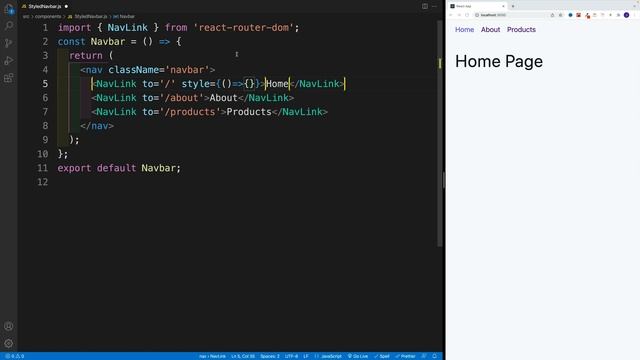Viewport: 640px width, 360px height.
Task: Click line number 5 in the gutter
Action: (45, 84)
